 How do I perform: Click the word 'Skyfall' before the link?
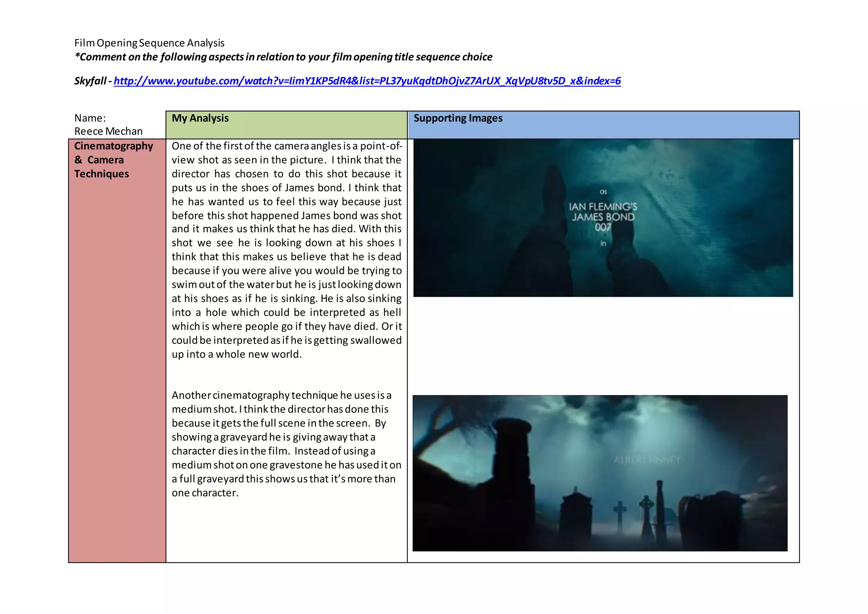pos(89,81)
